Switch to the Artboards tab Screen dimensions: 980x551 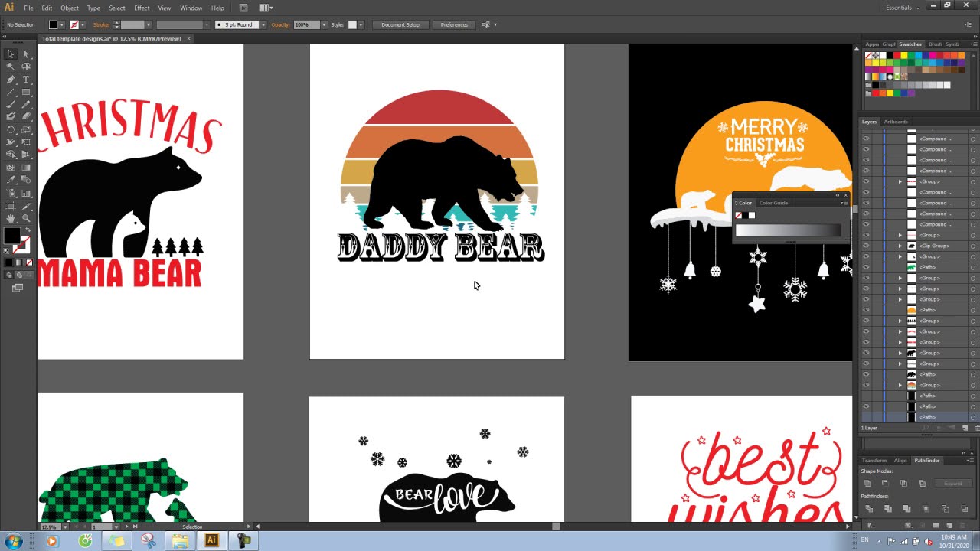pyautogui.click(x=895, y=122)
